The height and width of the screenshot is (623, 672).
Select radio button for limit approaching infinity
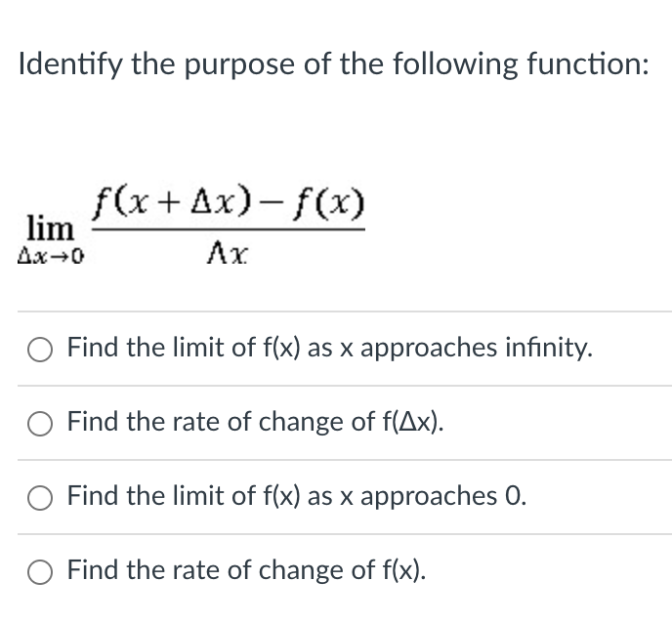(40, 350)
